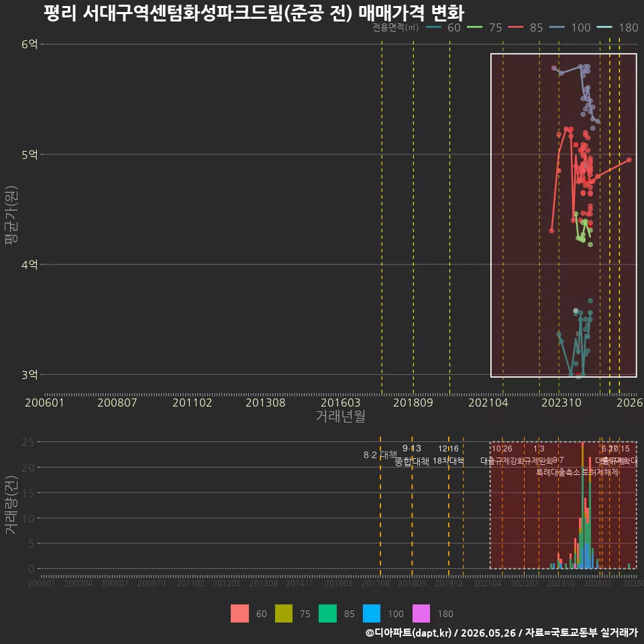The image size is (644, 644).
Task: Click the '25' volume axis label
Action: tap(28, 442)
